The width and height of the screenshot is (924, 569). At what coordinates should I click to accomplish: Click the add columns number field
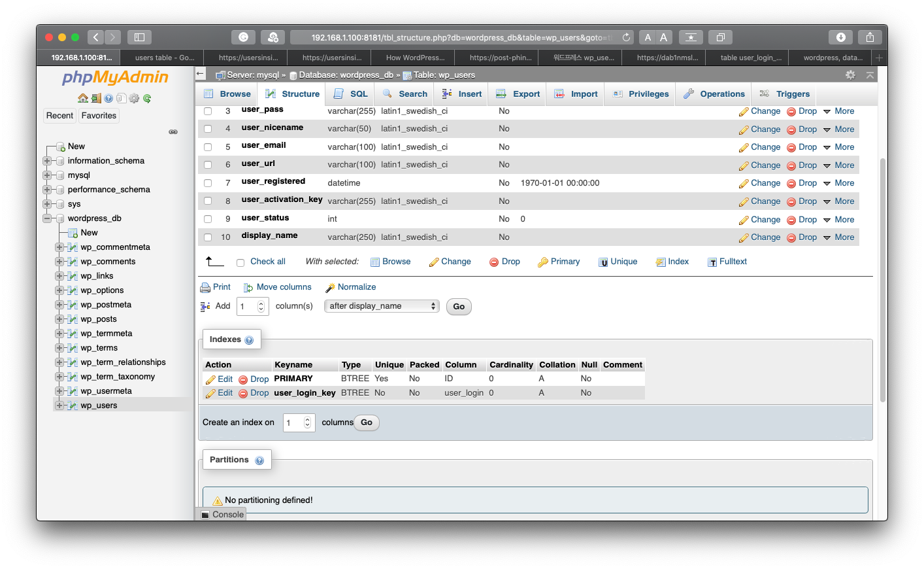(252, 306)
